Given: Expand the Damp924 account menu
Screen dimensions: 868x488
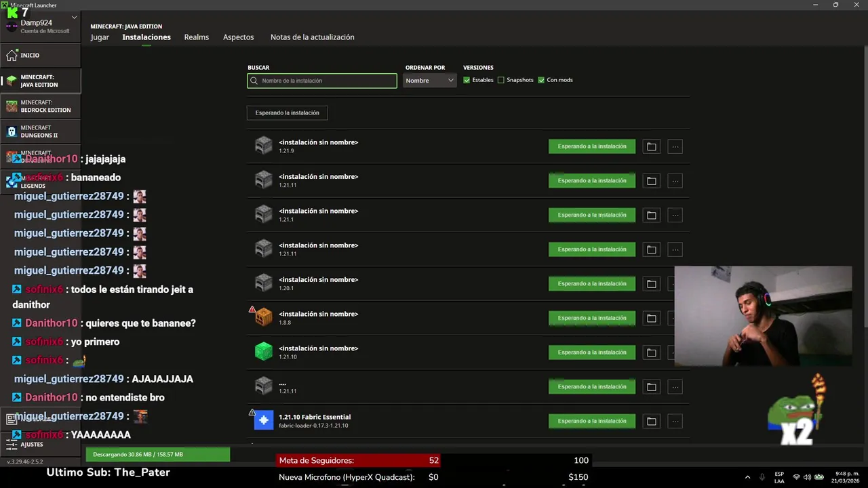Looking at the screenshot, I should pos(74,18).
